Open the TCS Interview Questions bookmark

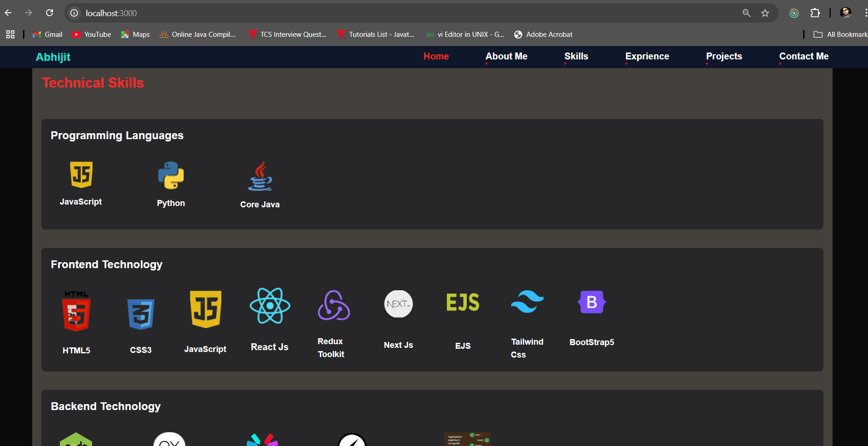click(287, 35)
